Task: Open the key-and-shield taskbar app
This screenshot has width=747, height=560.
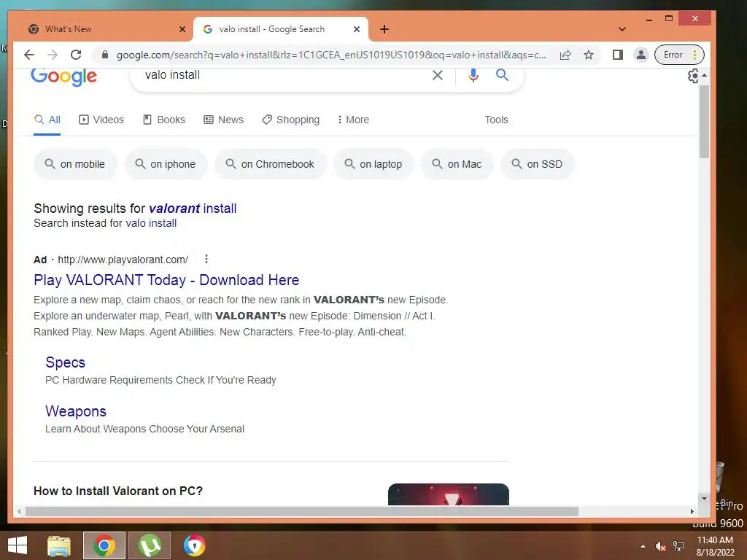Action: tap(194, 545)
